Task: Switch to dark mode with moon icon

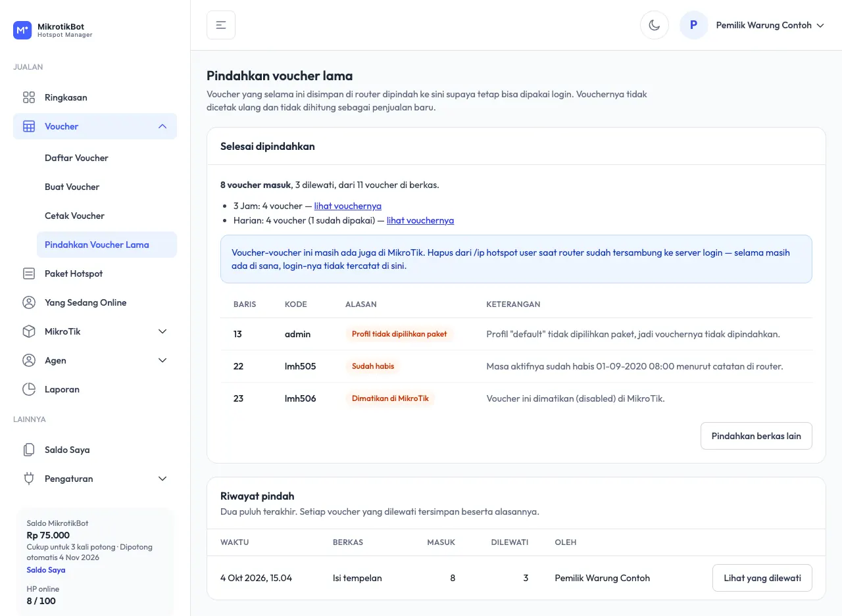Action: 655,25
